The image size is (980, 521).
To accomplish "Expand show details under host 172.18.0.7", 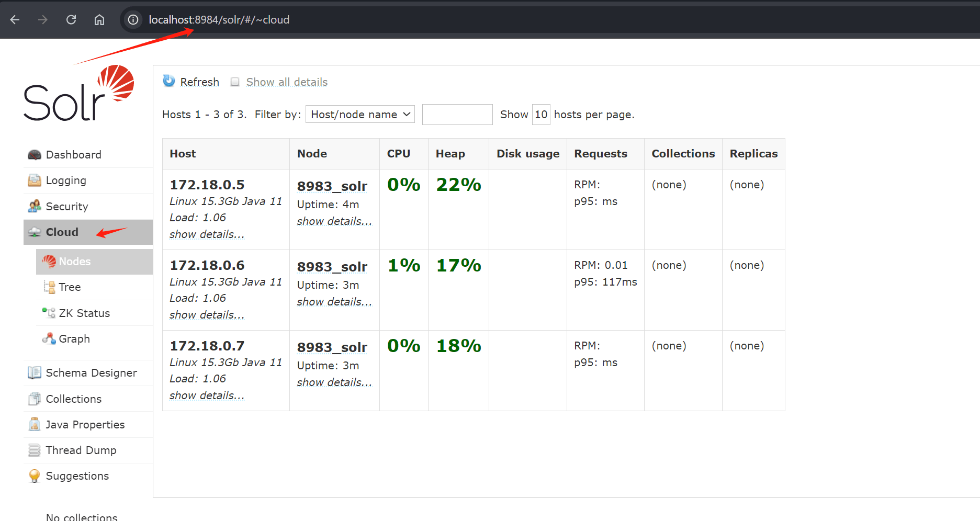I will tap(207, 395).
